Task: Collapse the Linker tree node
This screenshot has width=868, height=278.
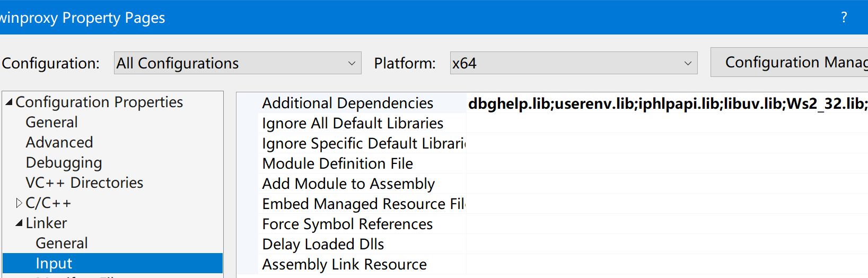Action: click(19, 223)
